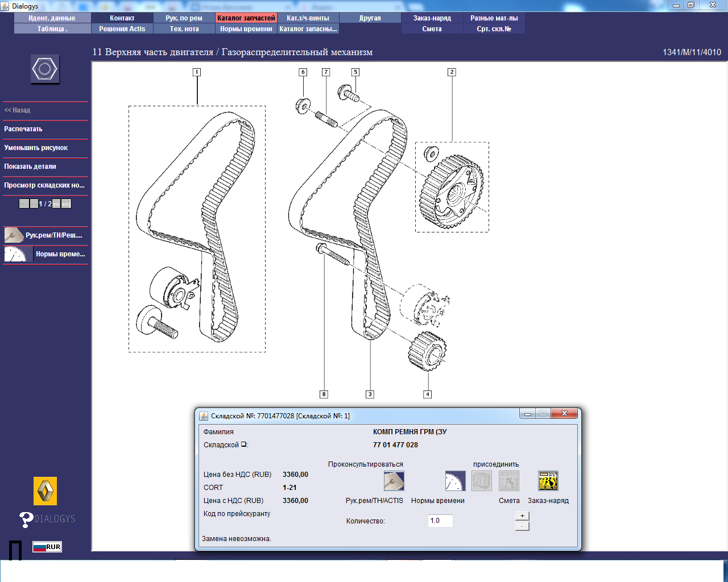The height and width of the screenshot is (582, 728).
Task: Open the Нормы времени tab
Action: point(246,29)
